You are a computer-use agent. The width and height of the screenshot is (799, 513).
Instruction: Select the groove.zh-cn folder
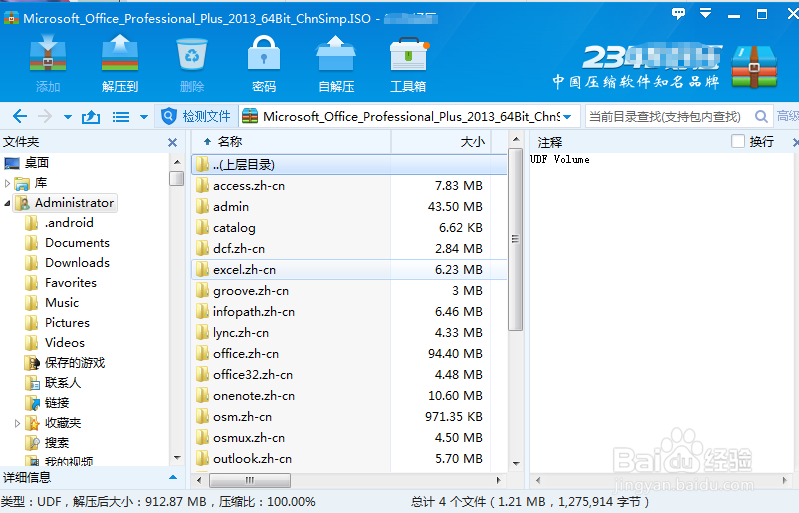tap(349, 291)
